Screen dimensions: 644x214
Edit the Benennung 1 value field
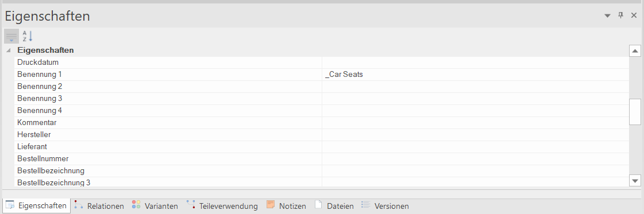[475, 75]
